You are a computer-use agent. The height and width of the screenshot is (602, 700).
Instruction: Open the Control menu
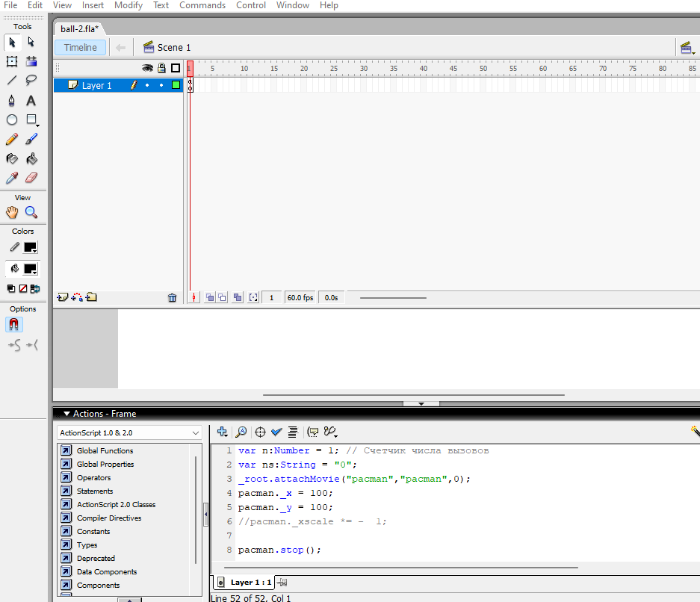click(x=251, y=5)
